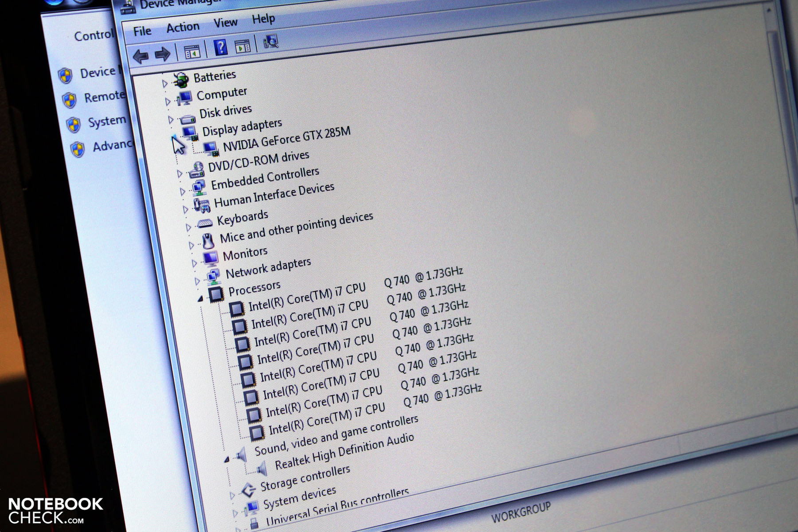Image resolution: width=798 pixels, height=532 pixels.
Task: Click the Forward arrow in the toolbar
Action: 162,54
